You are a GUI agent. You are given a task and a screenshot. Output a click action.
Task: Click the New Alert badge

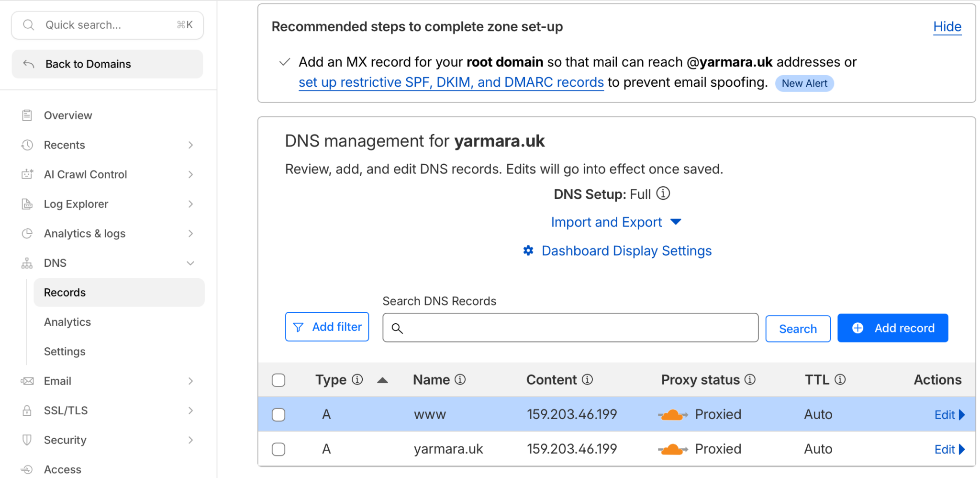pyautogui.click(x=804, y=83)
